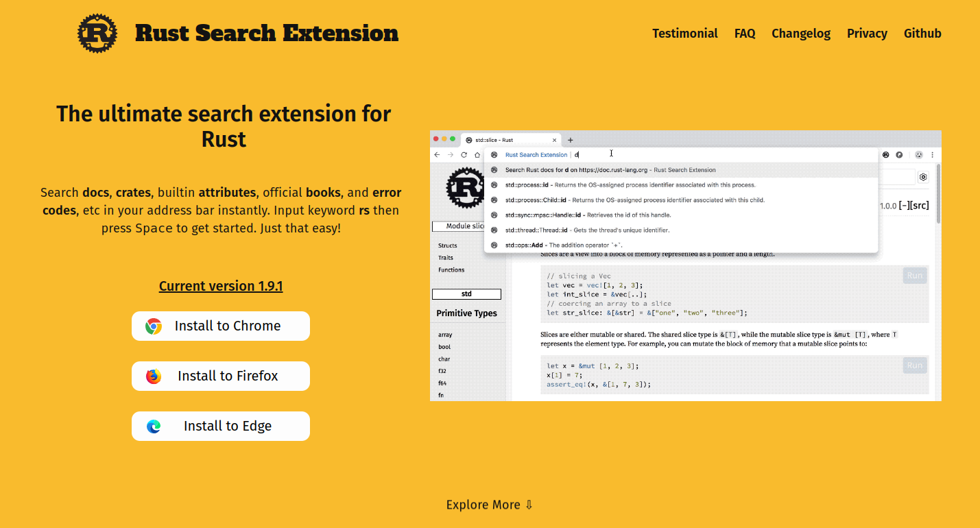980x528 pixels.
Task: Click Primitive Types heading in demo sidebar
Action: [466, 313]
